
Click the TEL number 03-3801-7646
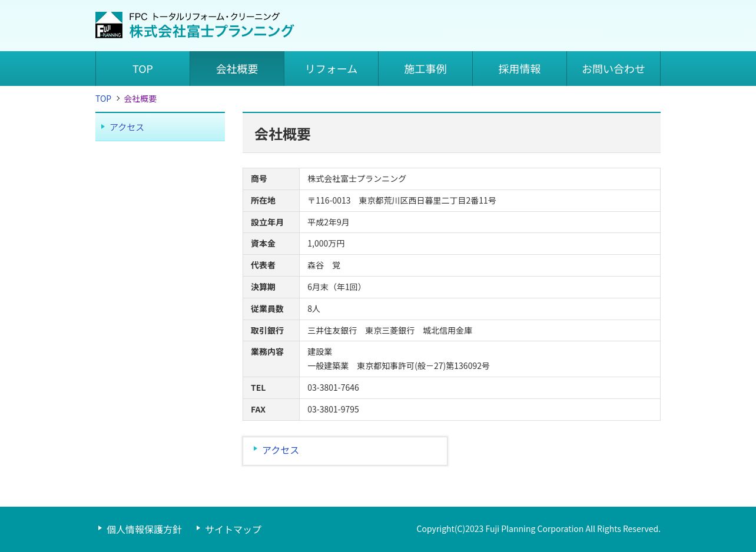[x=333, y=388]
